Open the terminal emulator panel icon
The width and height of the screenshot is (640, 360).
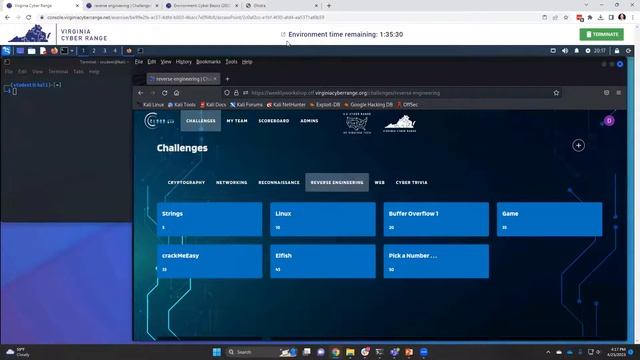coord(64,51)
